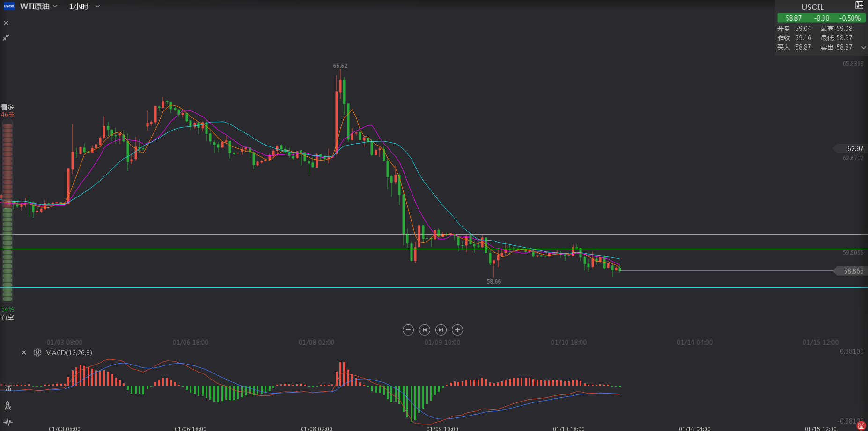Open the WTI原油 symbol dropdown
This screenshot has height=431, width=868.
pyautogui.click(x=39, y=7)
